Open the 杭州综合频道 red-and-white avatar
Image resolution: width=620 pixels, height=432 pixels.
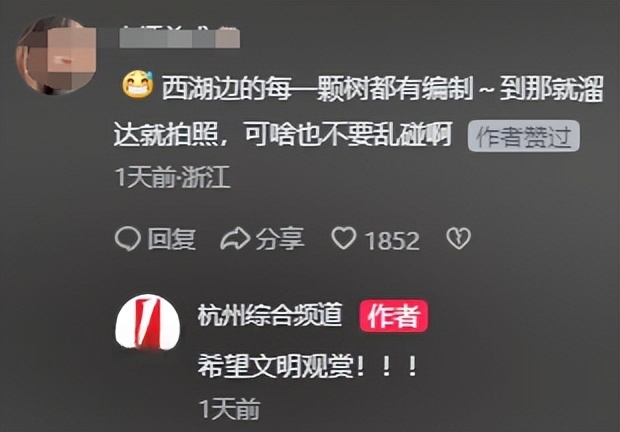pos(147,322)
